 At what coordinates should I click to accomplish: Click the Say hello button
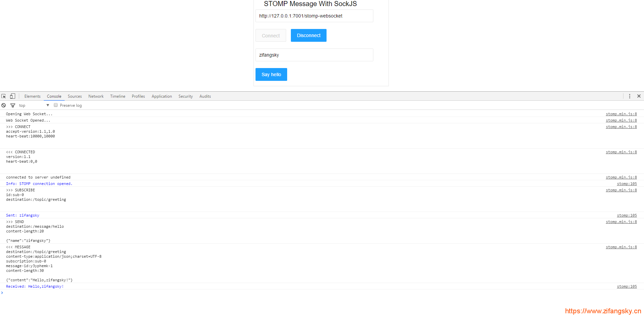click(271, 74)
